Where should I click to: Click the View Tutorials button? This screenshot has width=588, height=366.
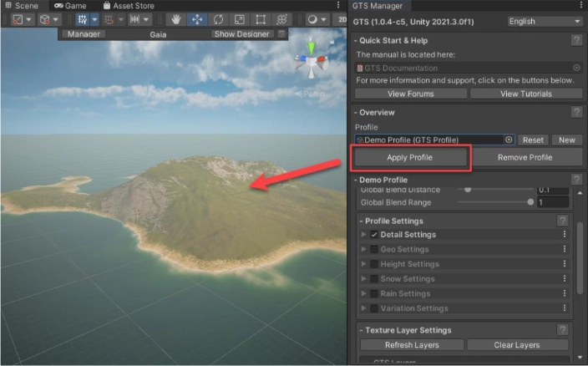pyautogui.click(x=526, y=94)
